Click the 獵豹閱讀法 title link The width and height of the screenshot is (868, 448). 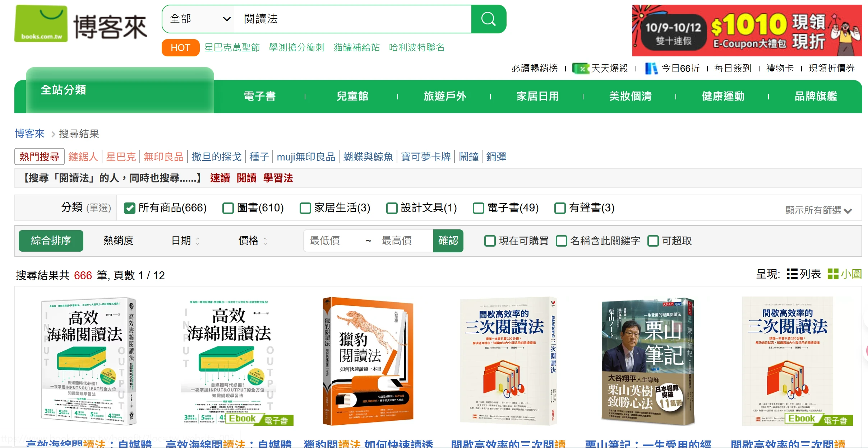coord(368,444)
